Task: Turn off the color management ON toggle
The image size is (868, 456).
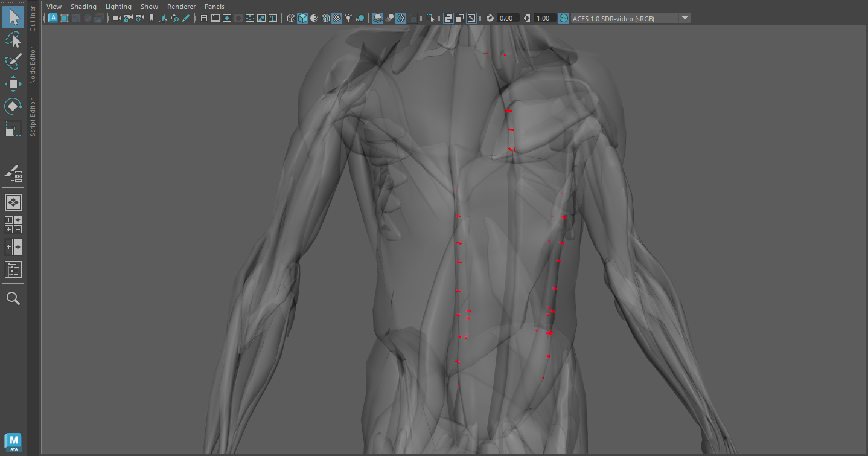Action: pos(563,18)
